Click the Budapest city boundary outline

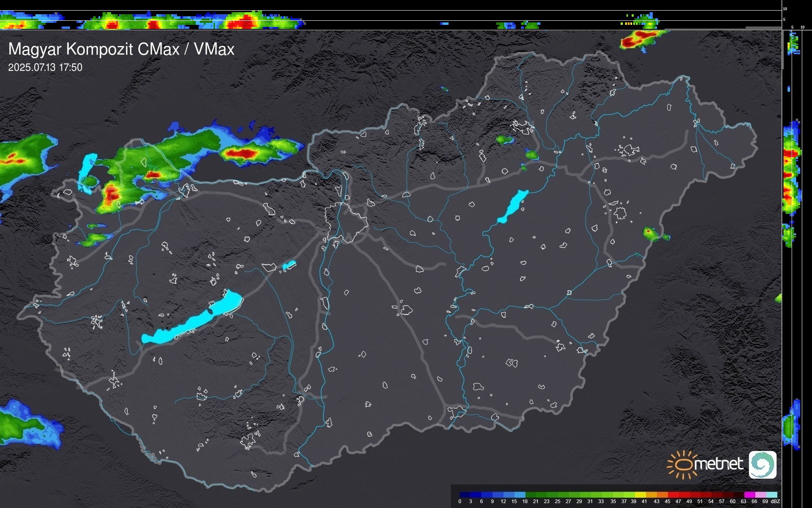click(346, 222)
